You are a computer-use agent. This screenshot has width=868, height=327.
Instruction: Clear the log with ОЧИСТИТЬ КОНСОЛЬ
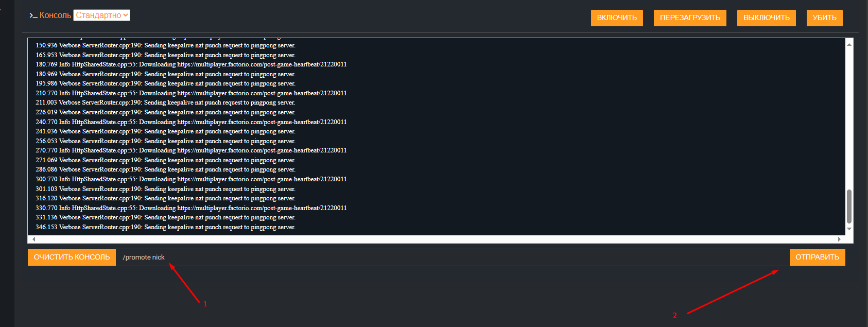[x=72, y=257]
